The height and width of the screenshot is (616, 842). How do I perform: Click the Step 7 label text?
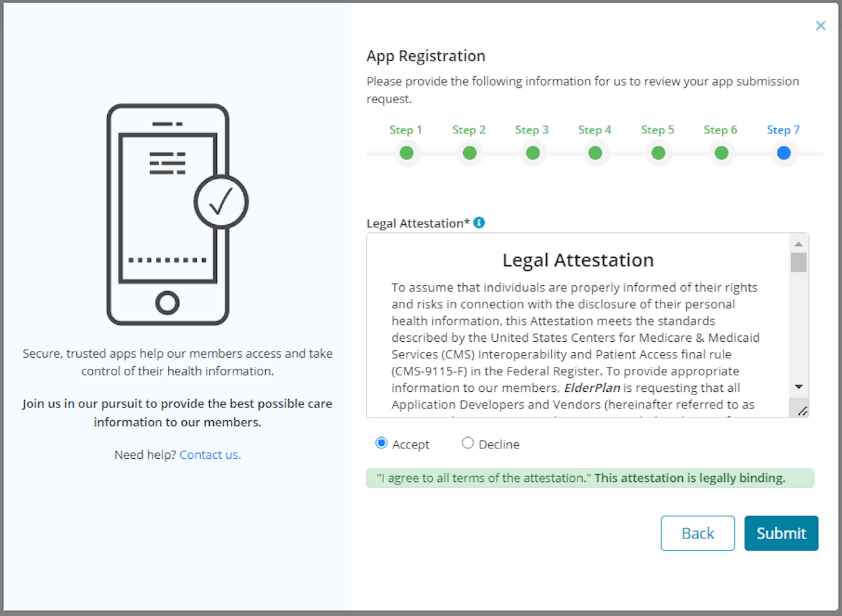click(783, 130)
